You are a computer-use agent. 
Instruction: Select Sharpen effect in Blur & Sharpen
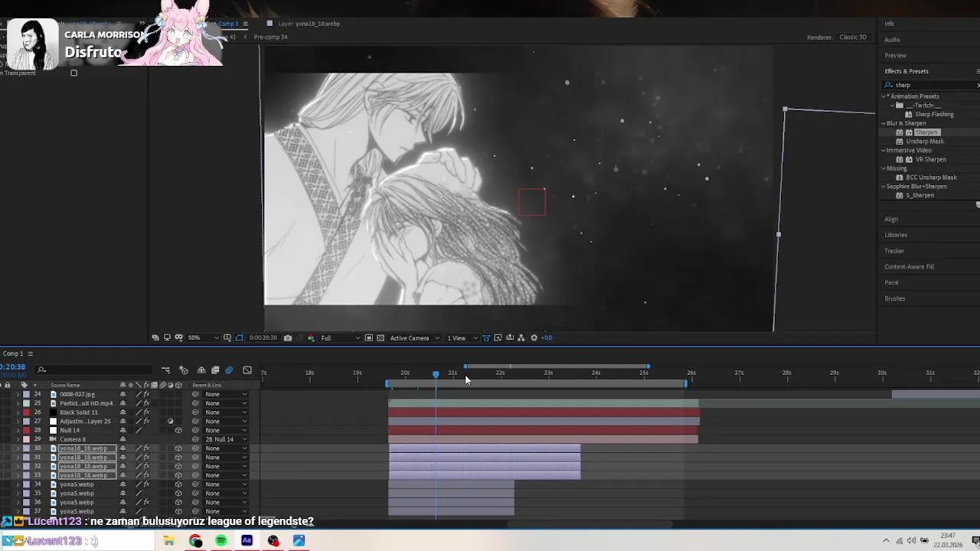(x=926, y=132)
